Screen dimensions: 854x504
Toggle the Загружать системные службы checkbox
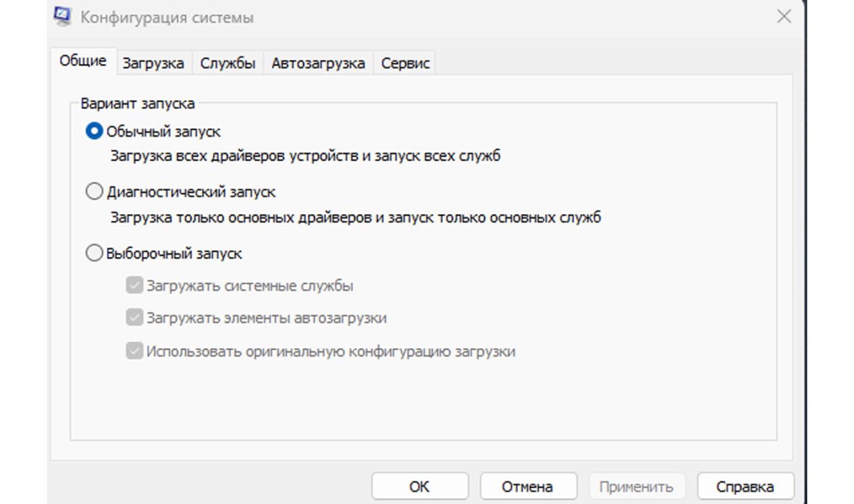[x=134, y=286]
